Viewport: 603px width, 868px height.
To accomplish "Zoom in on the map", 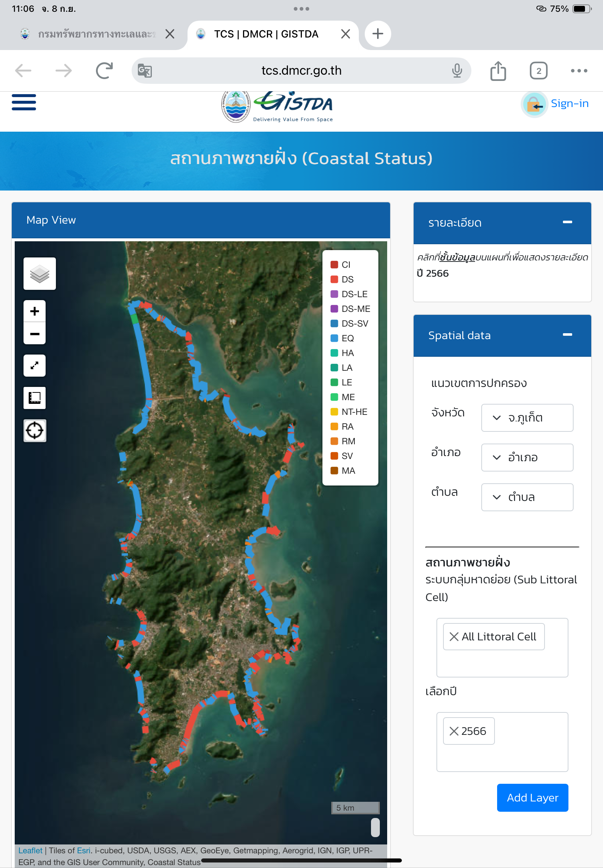I will tap(35, 311).
